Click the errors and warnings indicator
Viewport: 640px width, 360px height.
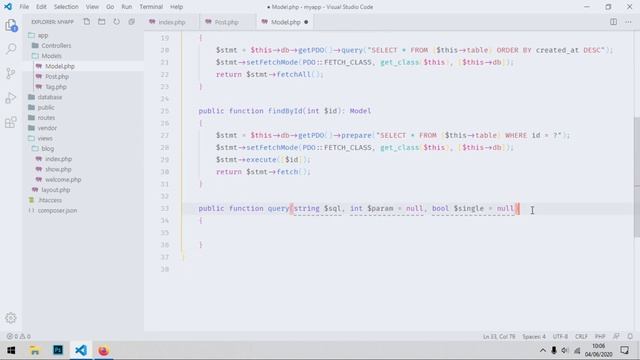[x=18, y=336]
